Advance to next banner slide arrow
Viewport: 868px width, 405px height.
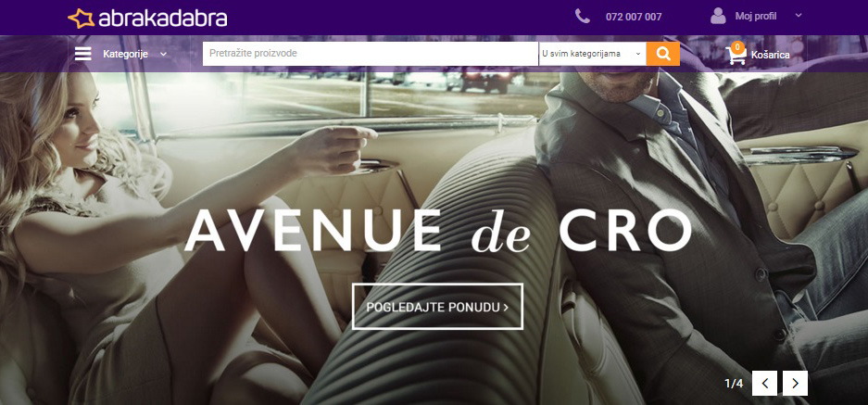795,384
